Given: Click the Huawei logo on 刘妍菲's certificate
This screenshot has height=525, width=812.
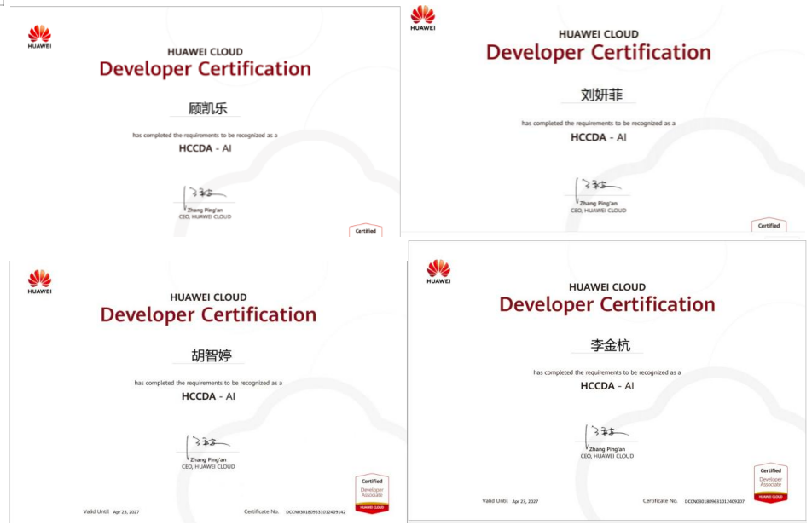Looking at the screenshot, I should coord(423,18).
